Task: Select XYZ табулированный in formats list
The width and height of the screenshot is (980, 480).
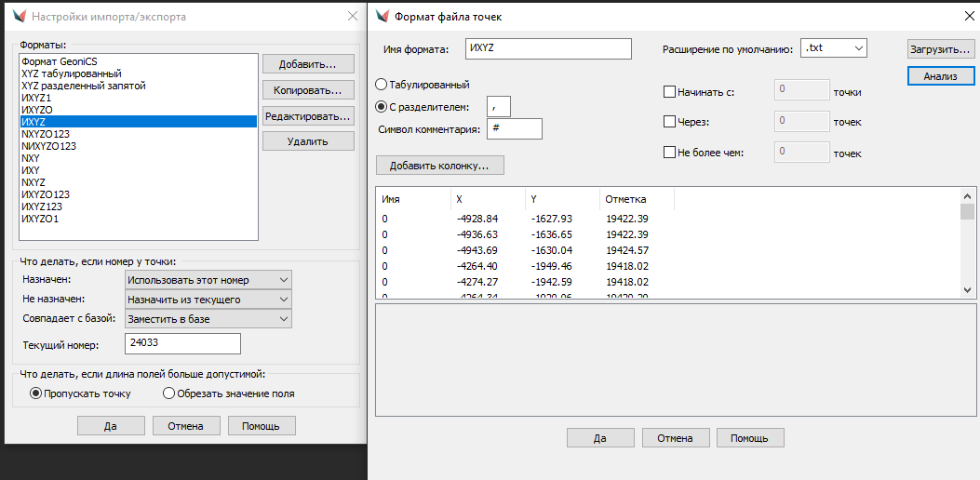Action: point(138,73)
